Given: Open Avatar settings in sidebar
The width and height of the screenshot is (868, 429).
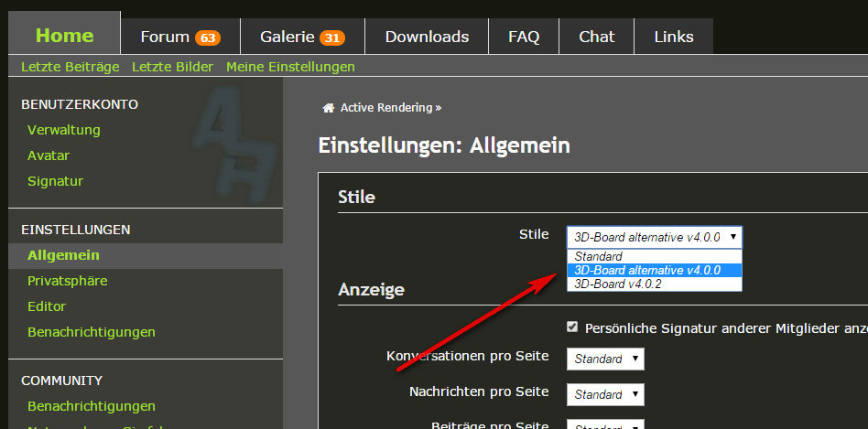Looking at the screenshot, I should coord(49,156).
